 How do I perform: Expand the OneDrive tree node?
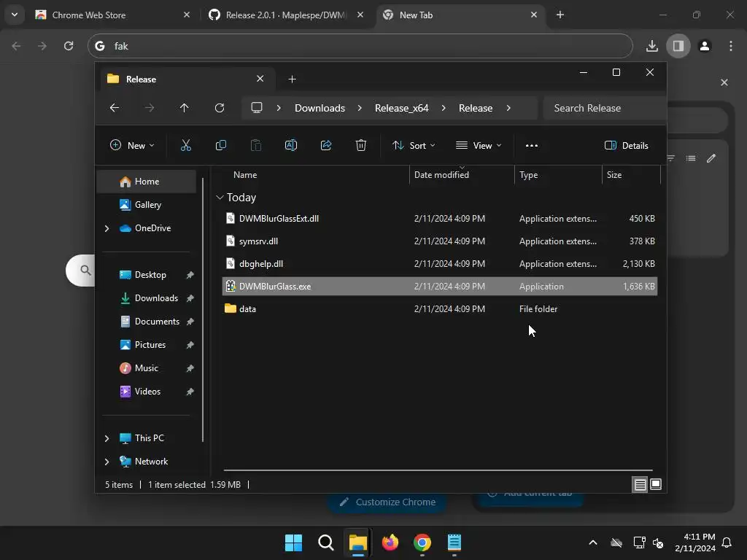pyautogui.click(x=107, y=228)
